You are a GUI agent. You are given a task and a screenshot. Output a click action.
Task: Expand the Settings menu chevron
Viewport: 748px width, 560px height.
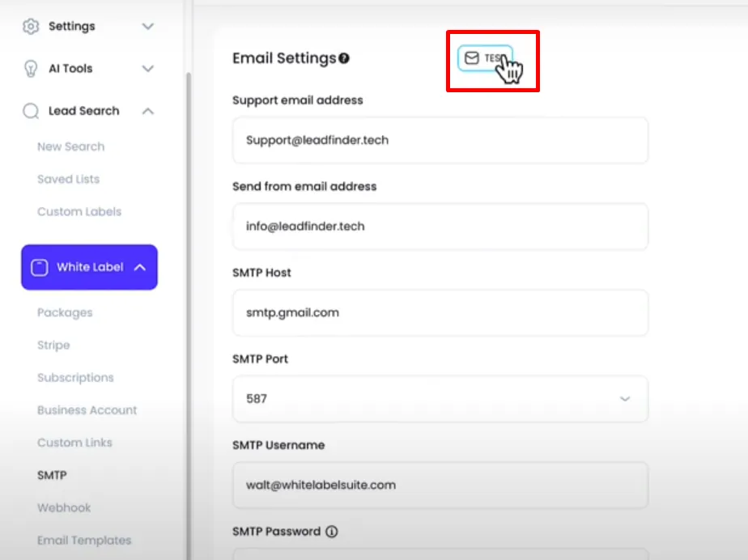(148, 26)
